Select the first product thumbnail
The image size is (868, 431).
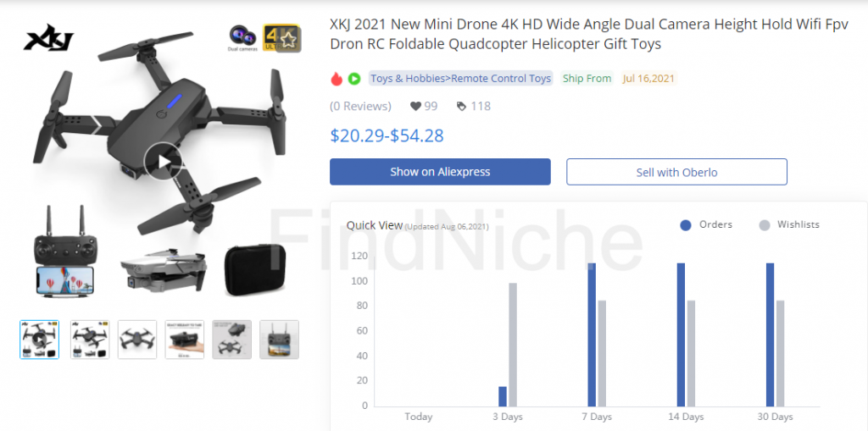pos(39,340)
